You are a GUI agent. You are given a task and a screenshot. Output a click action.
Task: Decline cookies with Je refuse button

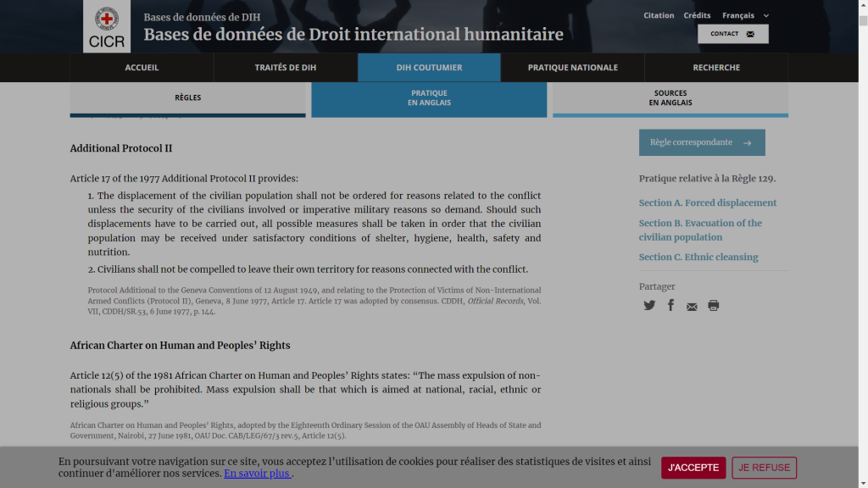(x=764, y=468)
